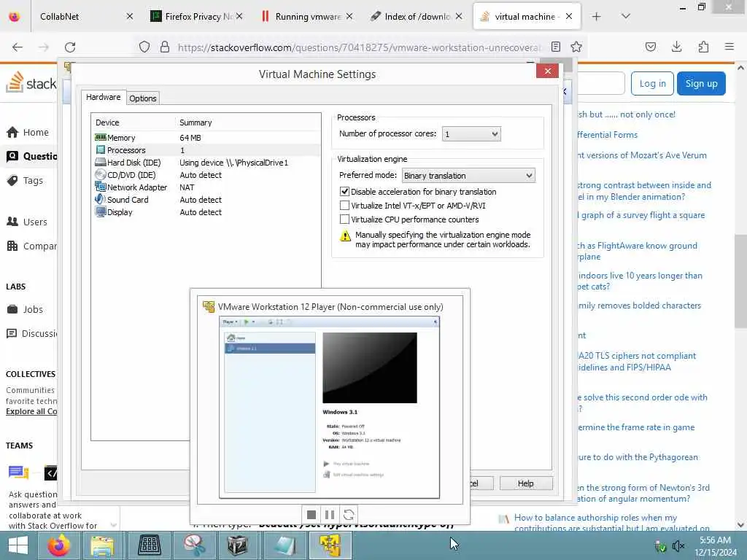Open the Firefox downloads icon
The width and height of the screenshot is (747, 560).
click(x=676, y=47)
